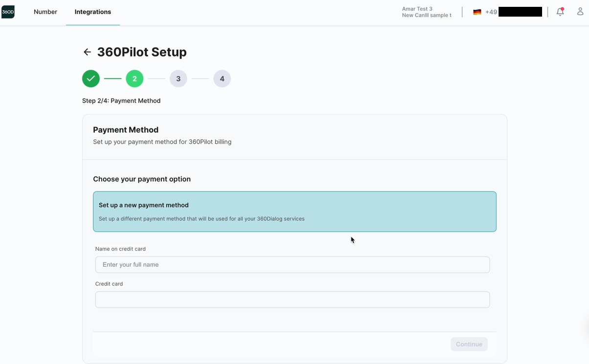589x364 pixels.
Task: Click the Amar Test 3 account name
Action: [417, 9]
